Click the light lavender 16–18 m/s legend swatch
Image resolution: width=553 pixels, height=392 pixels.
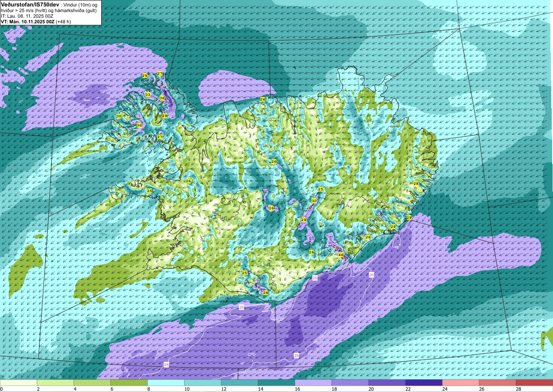click(313, 383)
